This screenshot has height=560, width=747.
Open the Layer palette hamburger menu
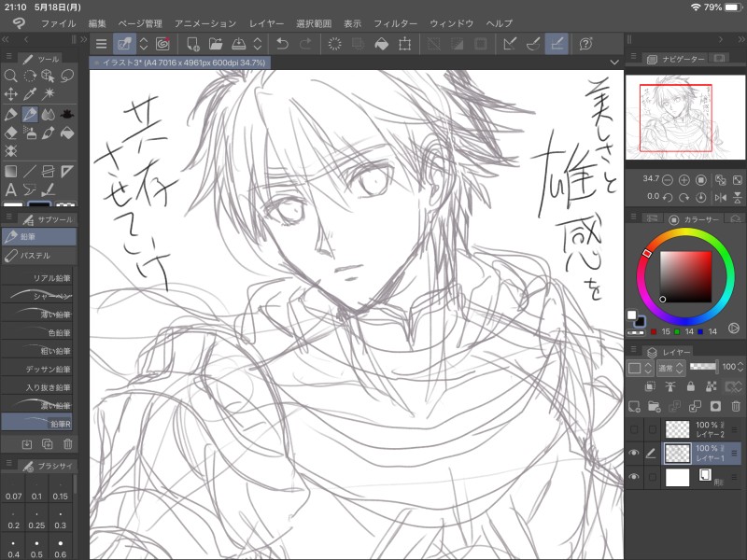coord(633,349)
